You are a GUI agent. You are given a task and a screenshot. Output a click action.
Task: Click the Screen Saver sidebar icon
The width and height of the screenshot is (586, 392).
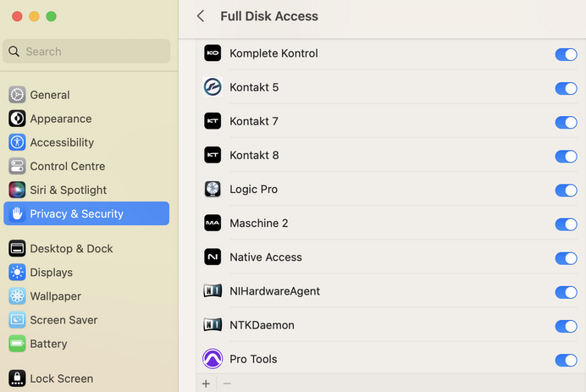17,320
